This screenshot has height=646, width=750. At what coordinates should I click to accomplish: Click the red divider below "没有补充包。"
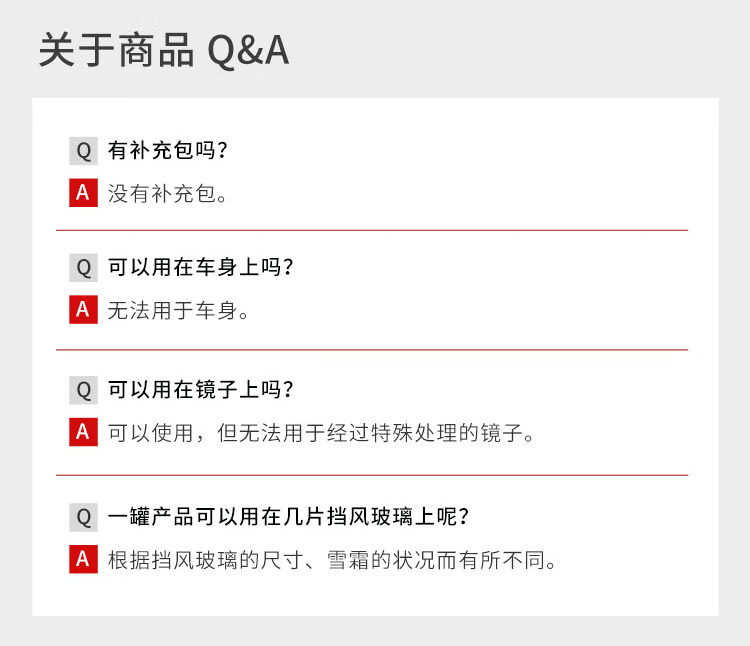[x=372, y=231]
